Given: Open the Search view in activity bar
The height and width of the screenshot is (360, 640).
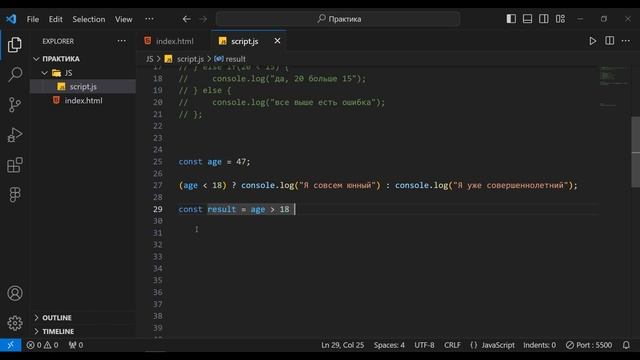Looking at the screenshot, I should click(15, 75).
